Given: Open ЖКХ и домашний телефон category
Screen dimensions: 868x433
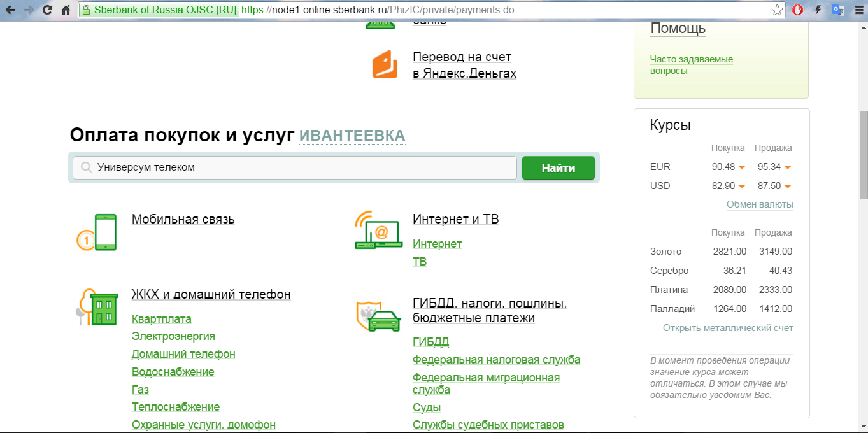Looking at the screenshot, I should (x=211, y=294).
